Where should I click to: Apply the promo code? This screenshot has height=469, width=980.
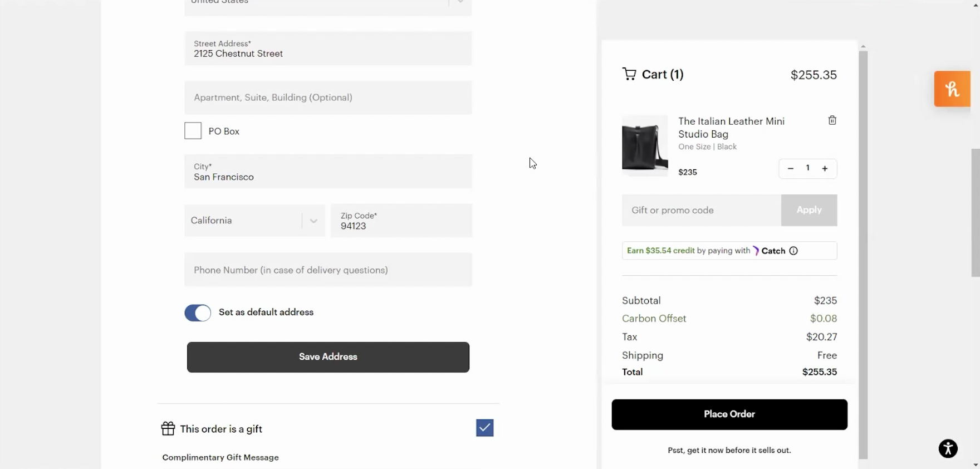[x=808, y=210]
